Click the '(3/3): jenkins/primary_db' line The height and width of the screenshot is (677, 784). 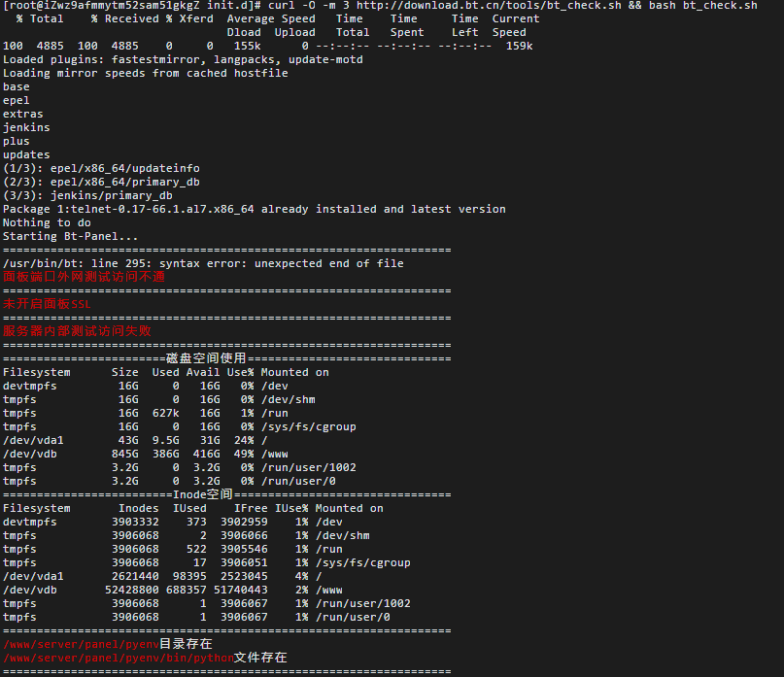pos(87,195)
